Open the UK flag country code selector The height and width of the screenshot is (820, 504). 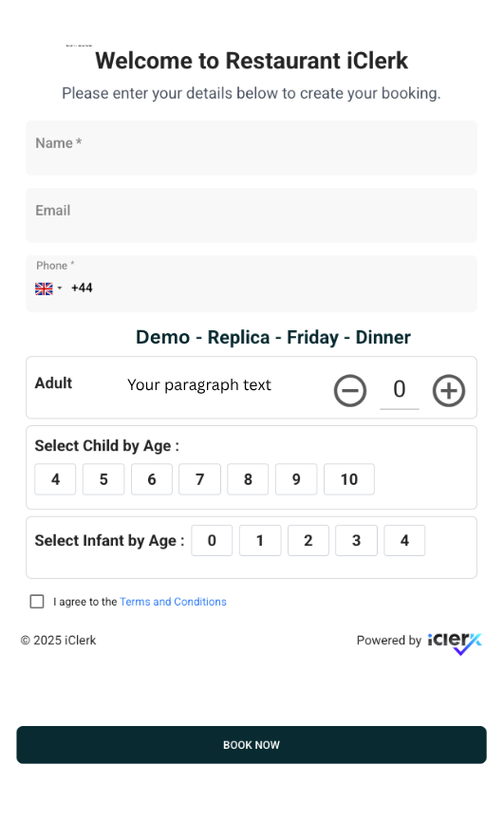[48, 289]
